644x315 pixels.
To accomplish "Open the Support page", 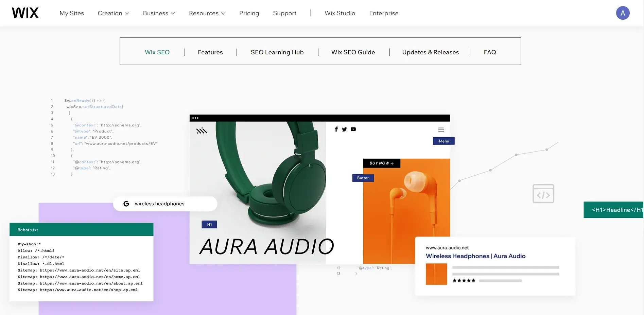I will pyautogui.click(x=285, y=13).
